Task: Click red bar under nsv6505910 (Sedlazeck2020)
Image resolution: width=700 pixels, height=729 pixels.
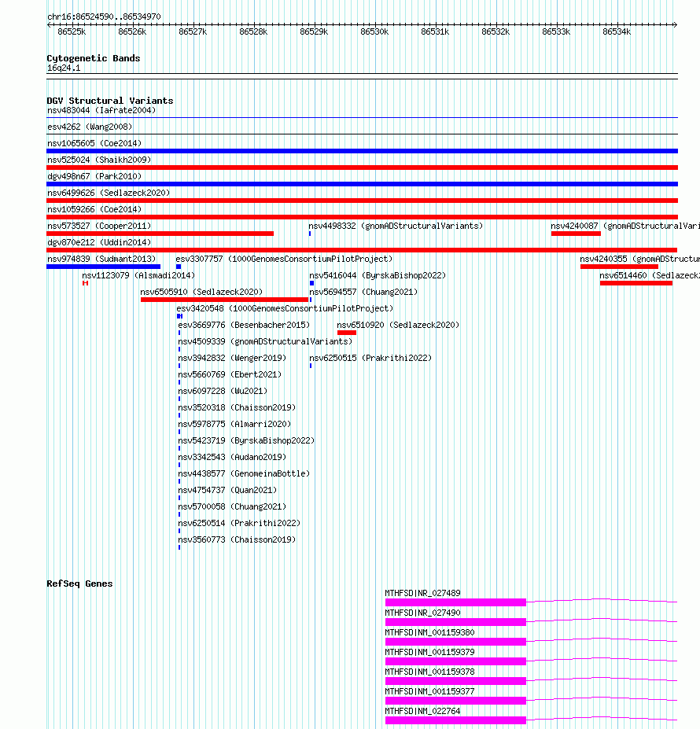Action: click(x=224, y=300)
